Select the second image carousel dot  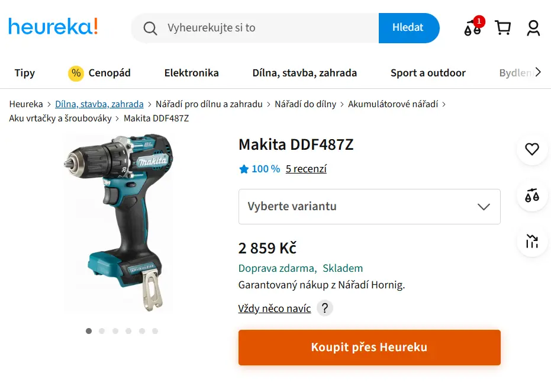pyautogui.click(x=102, y=331)
